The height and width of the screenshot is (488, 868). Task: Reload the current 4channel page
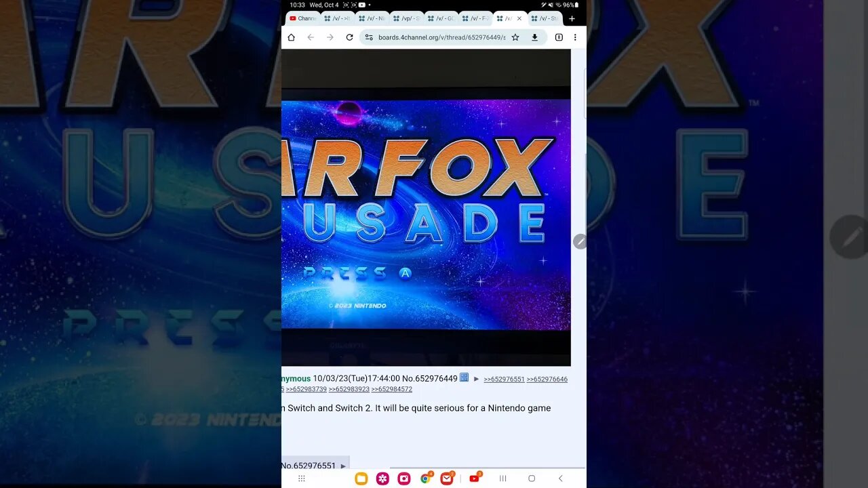pos(349,37)
